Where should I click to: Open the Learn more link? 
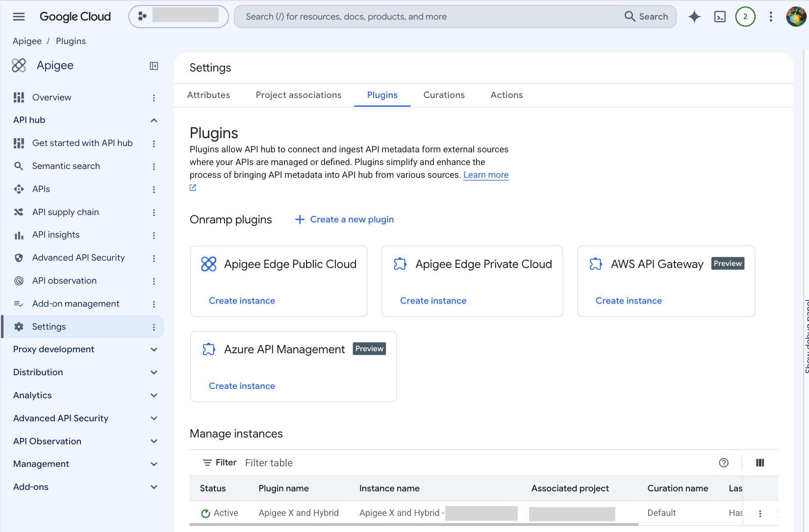pos(486,175)
